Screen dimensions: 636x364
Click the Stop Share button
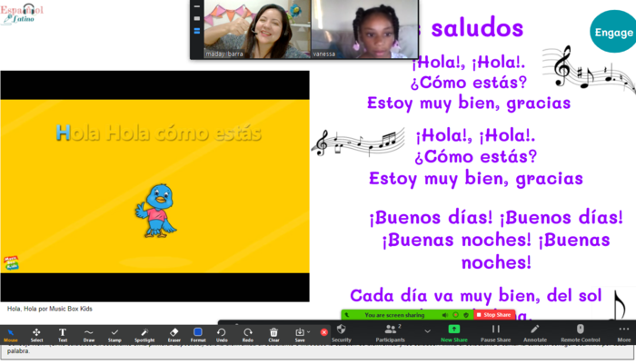click(x=494, y=315)
